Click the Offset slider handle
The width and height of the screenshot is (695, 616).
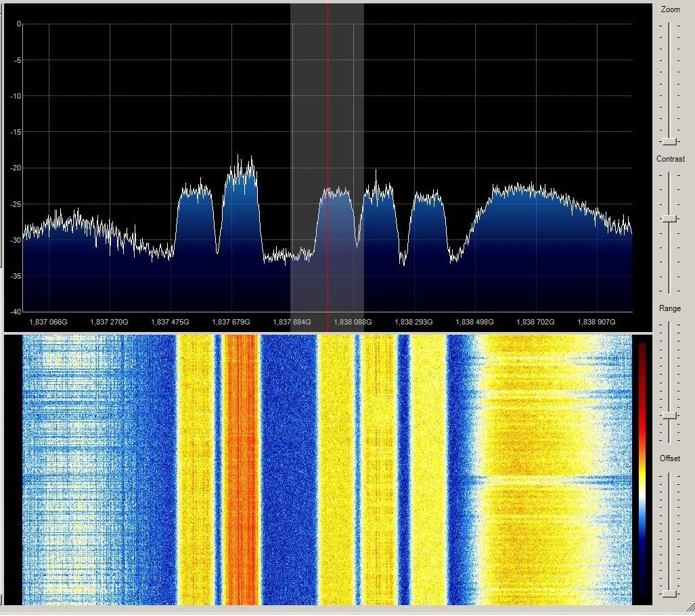[669, 593]
